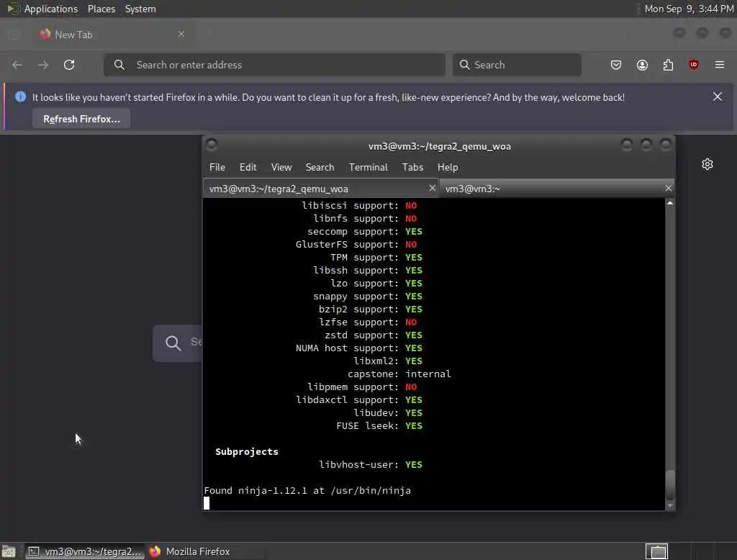Image resolution: width=737 pixels, height=560 pixels.
Task: Open new tab page settings gear
Action: tap(707, 164)
